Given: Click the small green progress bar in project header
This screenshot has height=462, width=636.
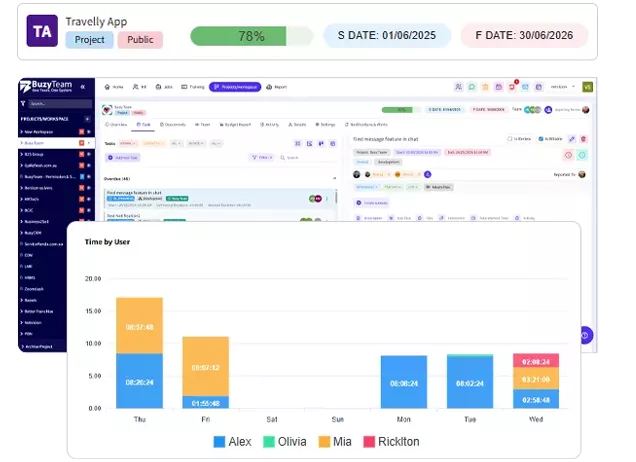Looking at the screenshot, I should click(400, 110).
